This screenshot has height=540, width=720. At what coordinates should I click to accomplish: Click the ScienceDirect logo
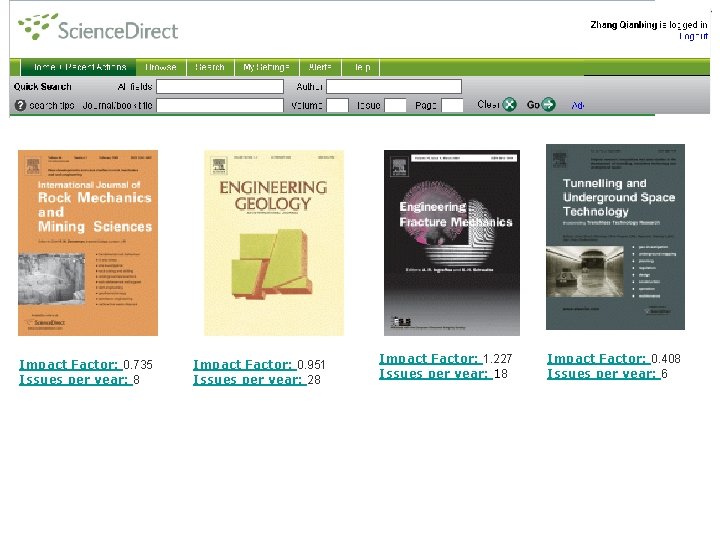point(98,28)
